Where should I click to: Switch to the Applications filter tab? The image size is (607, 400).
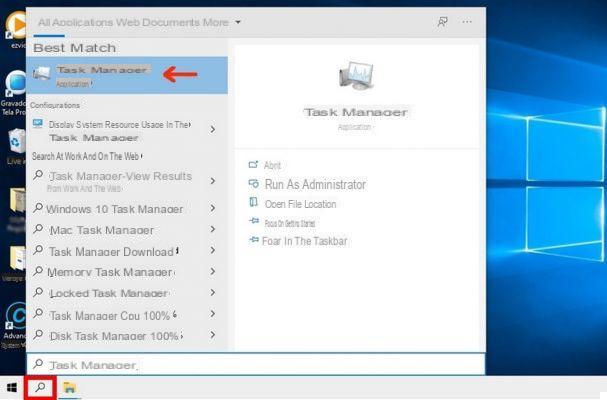[82, 22]
